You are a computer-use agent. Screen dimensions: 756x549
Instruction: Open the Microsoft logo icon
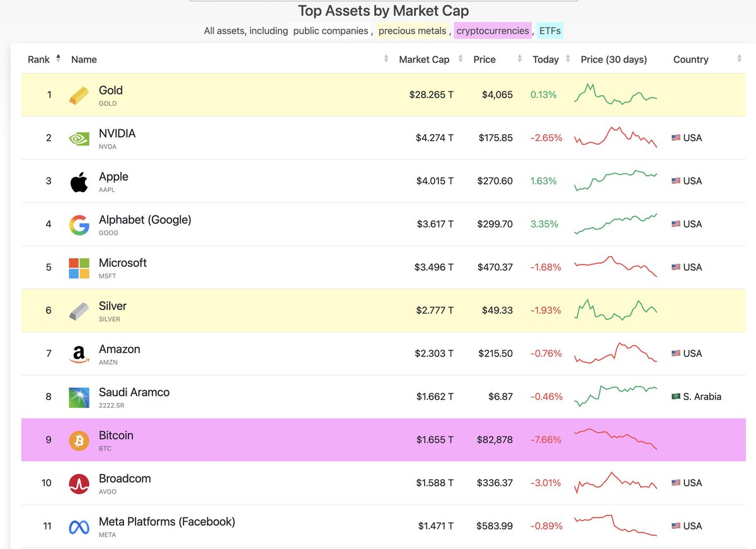[79, 268]
